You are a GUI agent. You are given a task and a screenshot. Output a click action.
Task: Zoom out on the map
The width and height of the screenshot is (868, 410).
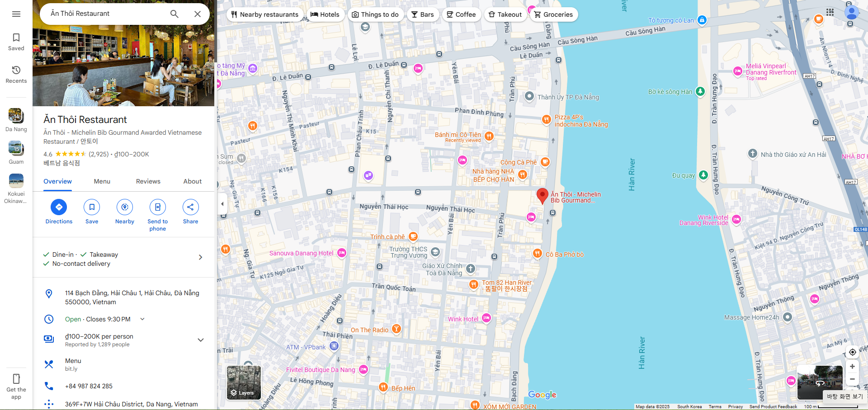[852, 379]
